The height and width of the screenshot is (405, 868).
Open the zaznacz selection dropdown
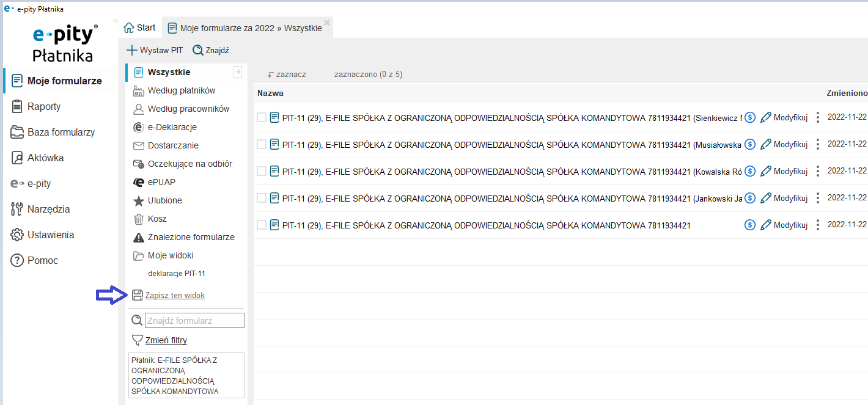(x=287, y=75)
